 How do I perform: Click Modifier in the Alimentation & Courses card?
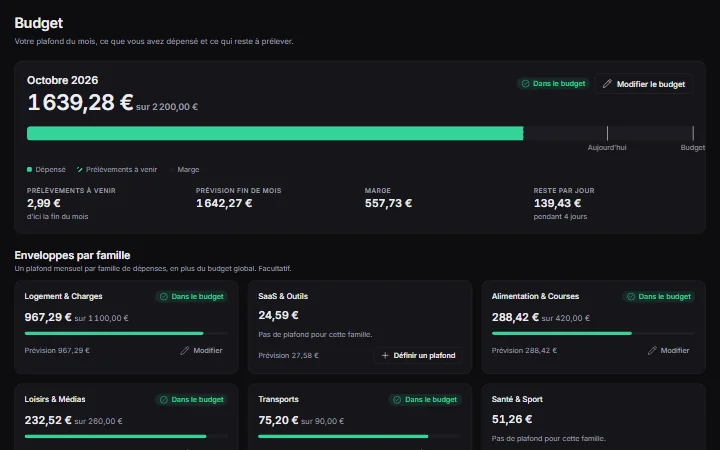point(669,350)
